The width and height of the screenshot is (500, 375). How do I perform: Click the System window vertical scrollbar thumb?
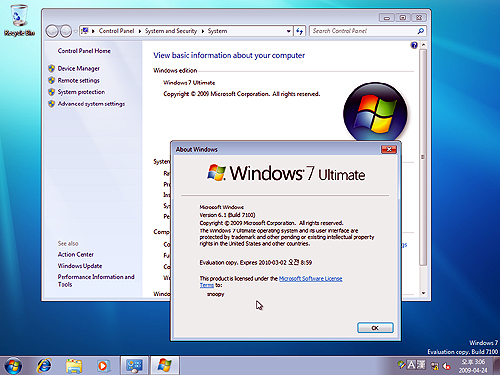[423, 157]
